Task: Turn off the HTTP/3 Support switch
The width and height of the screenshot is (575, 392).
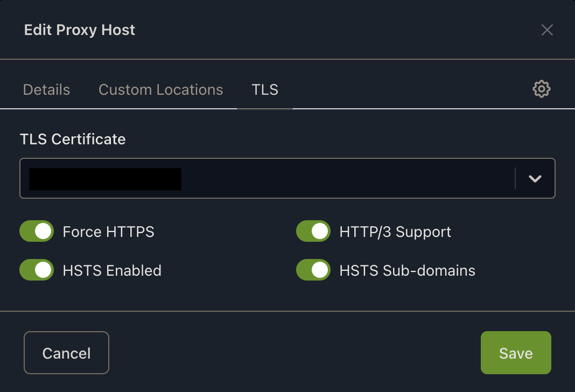Action: (313, 232)
